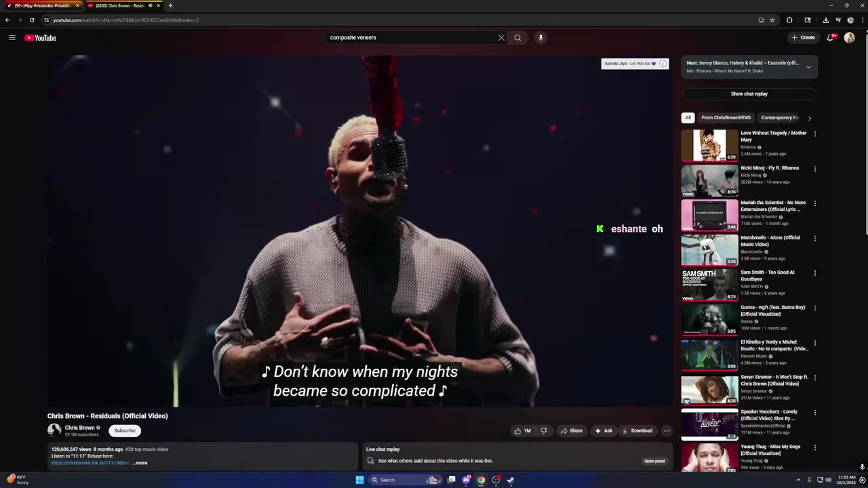
Task: Open options for 'Nicki Minaj - Fly' video
Action: [815, 169]
